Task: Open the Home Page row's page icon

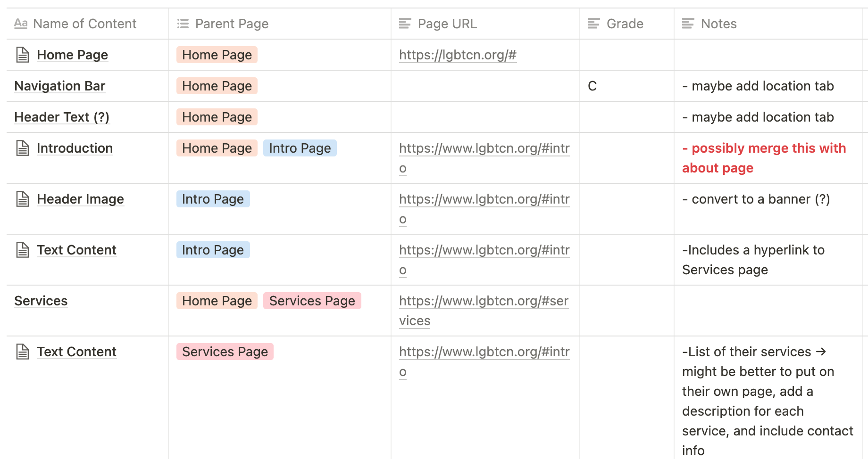Action: [x=23, y=55]
